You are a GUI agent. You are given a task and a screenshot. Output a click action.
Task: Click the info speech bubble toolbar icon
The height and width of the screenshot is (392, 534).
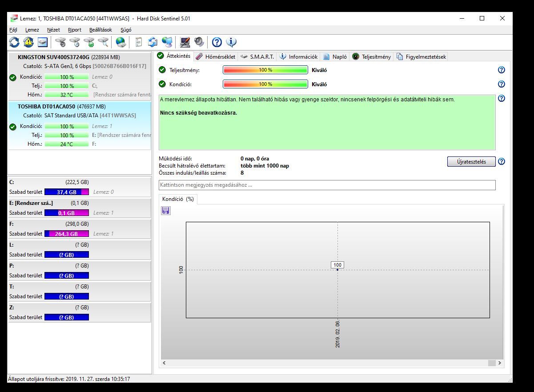coord(231,42)
